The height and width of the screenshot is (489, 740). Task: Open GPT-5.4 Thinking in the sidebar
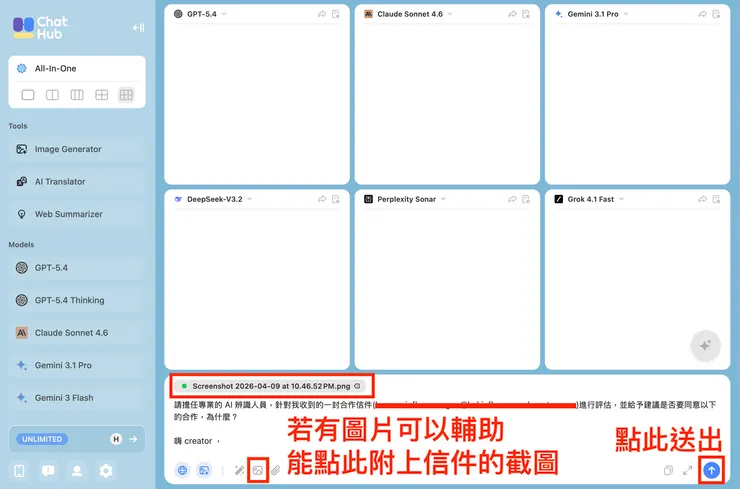pos(77,300)
